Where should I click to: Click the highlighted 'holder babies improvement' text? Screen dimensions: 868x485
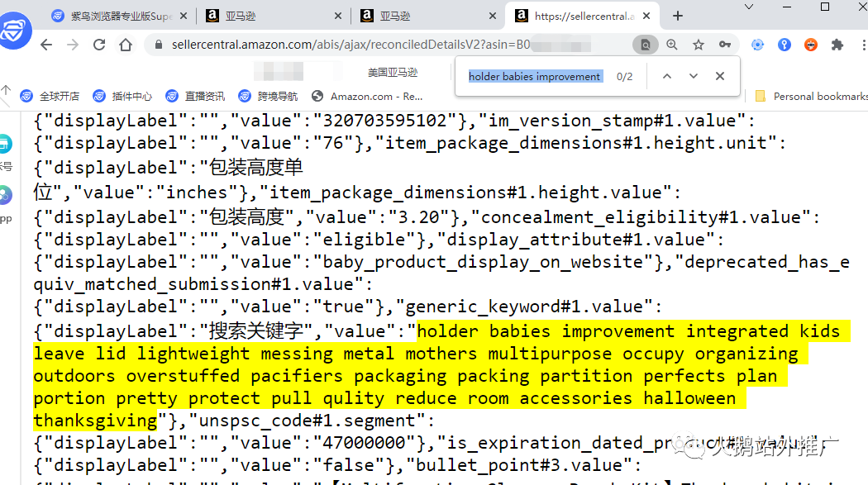(x=546, y=331)
